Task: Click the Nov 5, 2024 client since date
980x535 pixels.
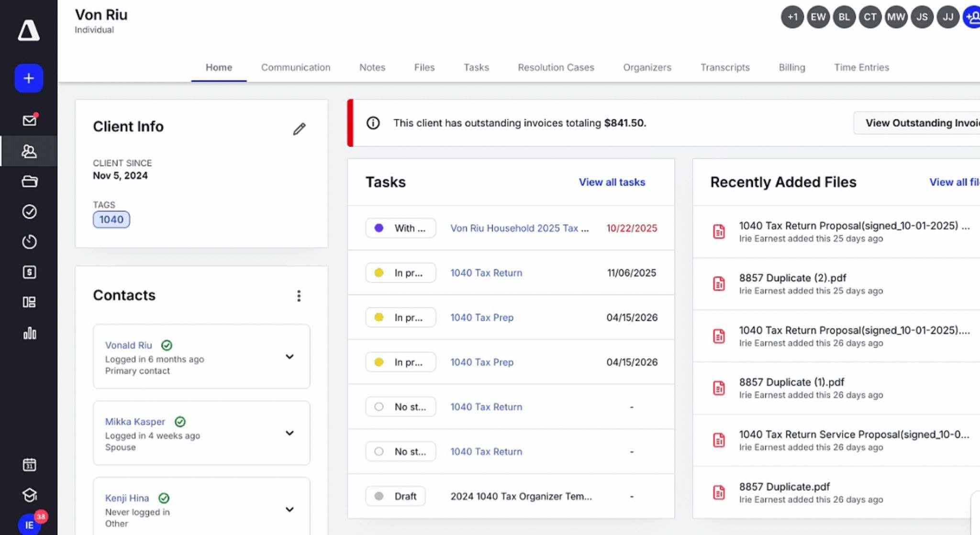Action: [120, 176]
